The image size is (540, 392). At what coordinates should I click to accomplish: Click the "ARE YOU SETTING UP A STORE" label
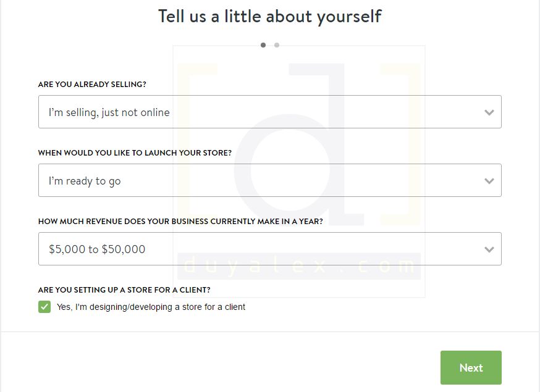[x=124, y=290]
